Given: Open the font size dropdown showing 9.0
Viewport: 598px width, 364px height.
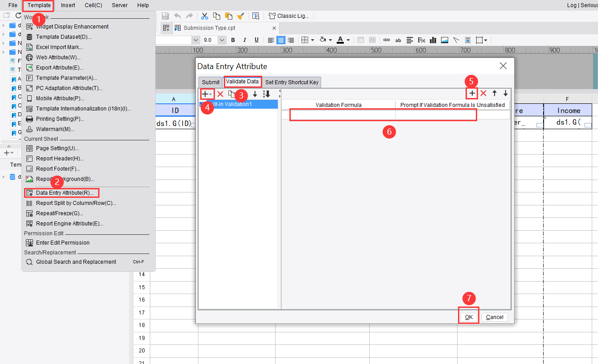Looking at the screenshot, I should (222, 40).
